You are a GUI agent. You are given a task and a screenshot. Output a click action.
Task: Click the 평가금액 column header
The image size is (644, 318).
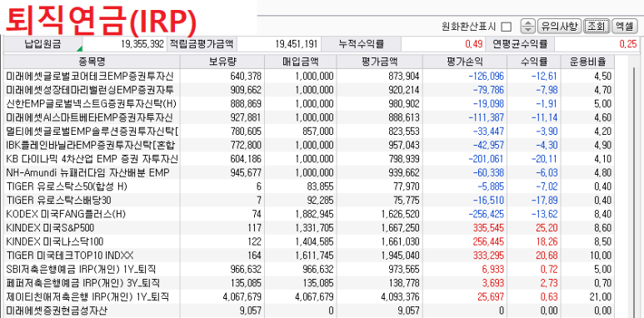click(x=379, y=62)
